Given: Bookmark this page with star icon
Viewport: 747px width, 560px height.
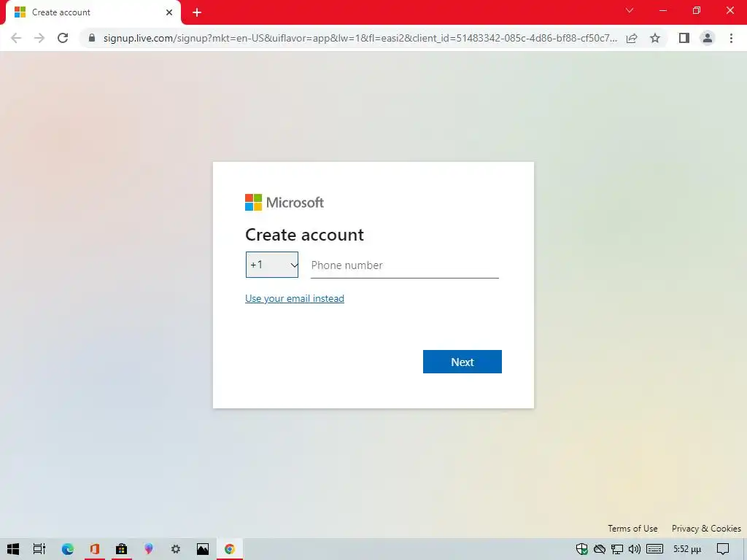Looking at the screenshot, I should (x=655, y=38).
